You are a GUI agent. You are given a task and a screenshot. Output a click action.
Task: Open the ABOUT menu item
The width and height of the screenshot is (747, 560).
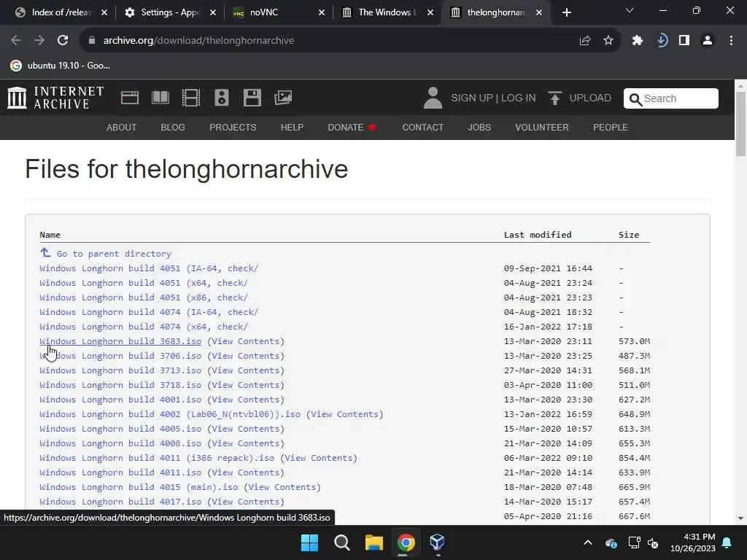tap(122, 128)
